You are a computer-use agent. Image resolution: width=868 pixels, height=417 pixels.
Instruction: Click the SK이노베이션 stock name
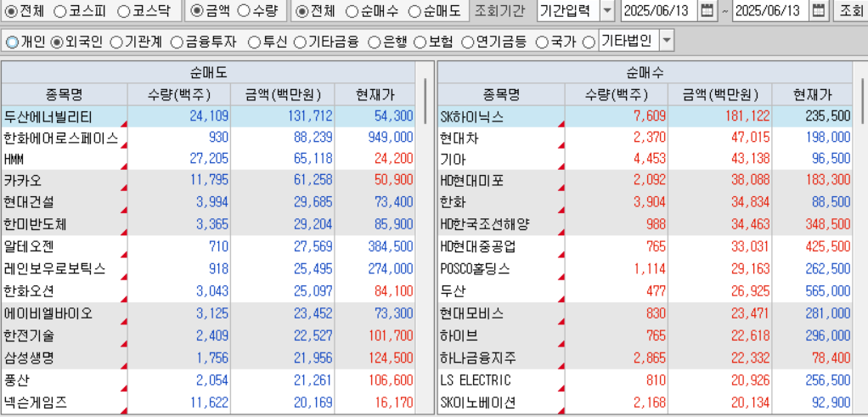point(479,403)
